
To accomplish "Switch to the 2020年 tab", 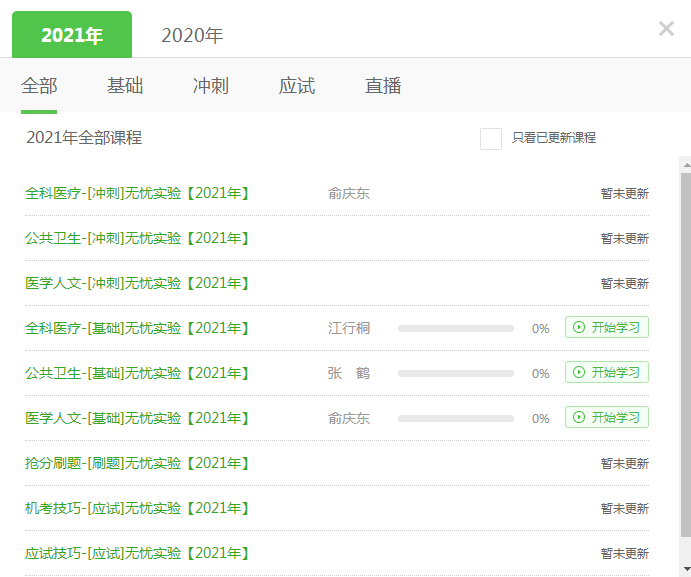I will pyautogui.click(x=192, y=36).
